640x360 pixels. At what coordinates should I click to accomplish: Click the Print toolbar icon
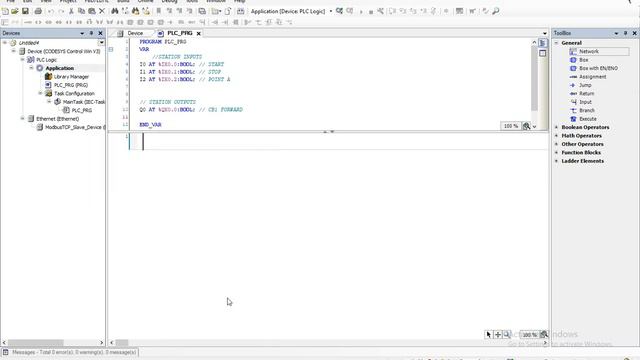(38, 11)
